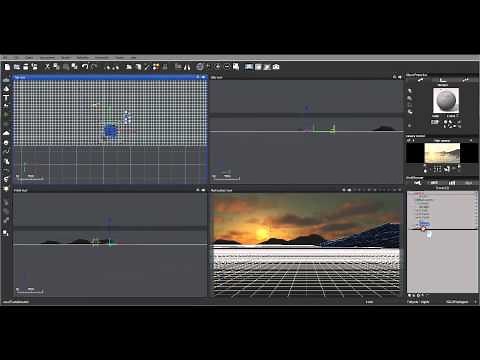Select the Plant tool below the Text tool
The image size is (480, 360).
(x=6, y=106)
